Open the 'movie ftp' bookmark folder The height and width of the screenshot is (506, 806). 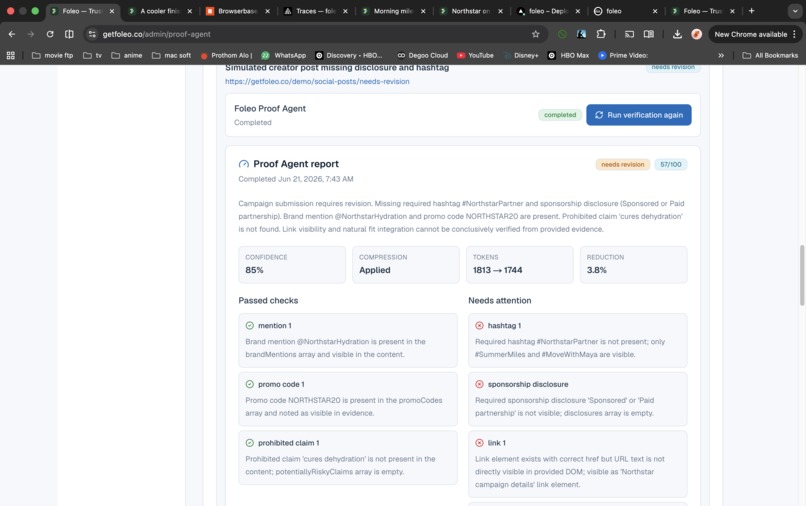click(x=52, y=55)
